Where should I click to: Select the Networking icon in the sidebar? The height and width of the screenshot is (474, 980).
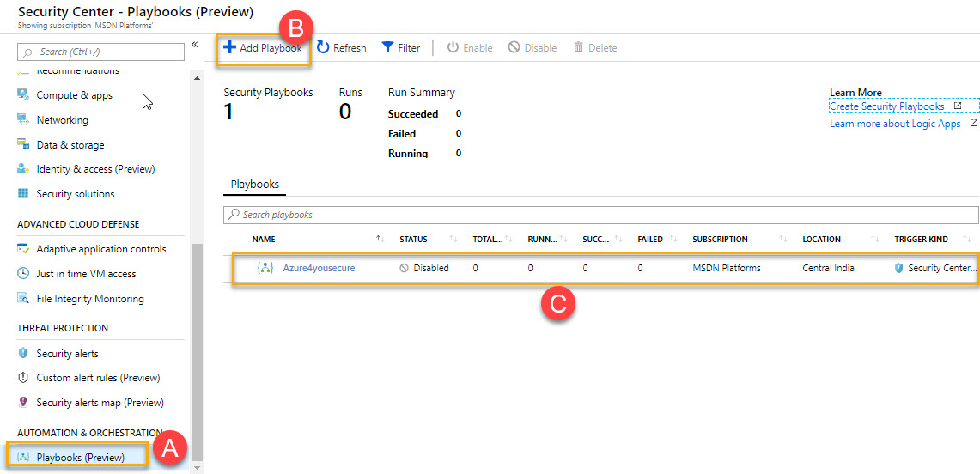click(23, 120)
